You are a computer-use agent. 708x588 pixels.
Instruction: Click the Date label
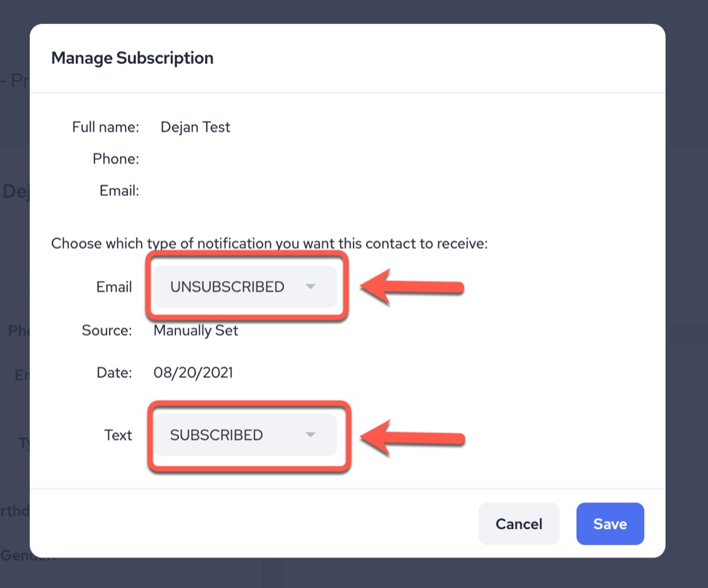[114, 373]
